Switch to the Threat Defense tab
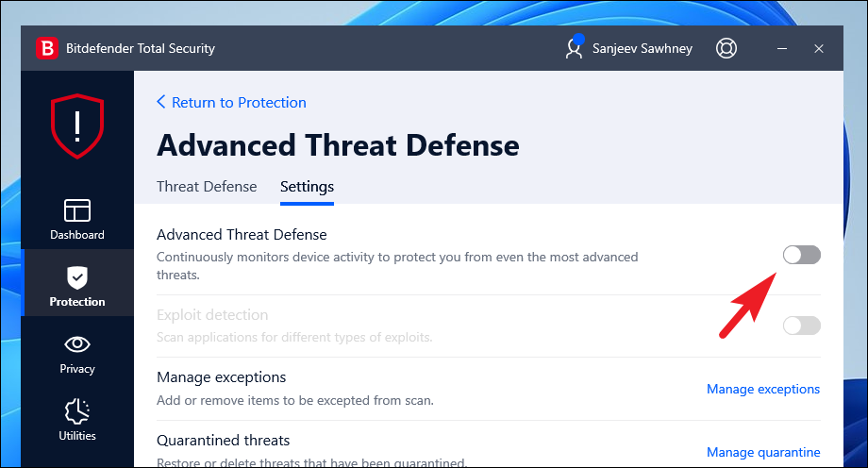This screenshot has width=868, height=468. [x=207, y=187]
